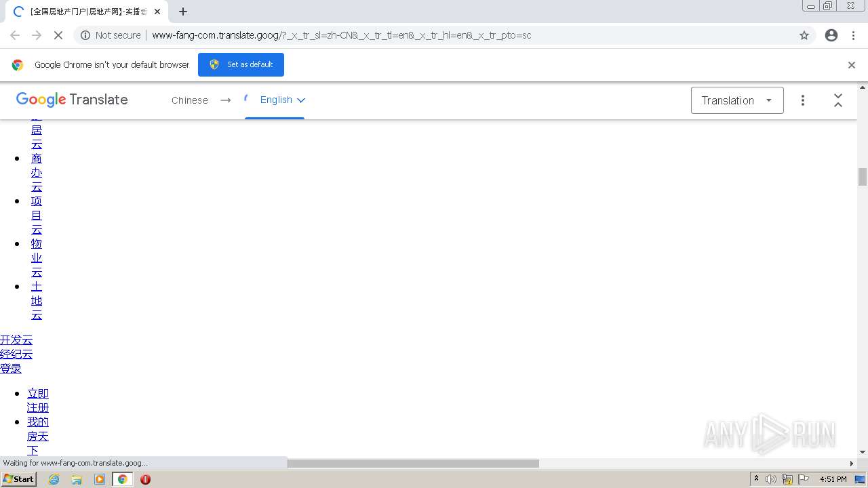
Task: Open Google Translate logo link
Action: click(72, 100)
